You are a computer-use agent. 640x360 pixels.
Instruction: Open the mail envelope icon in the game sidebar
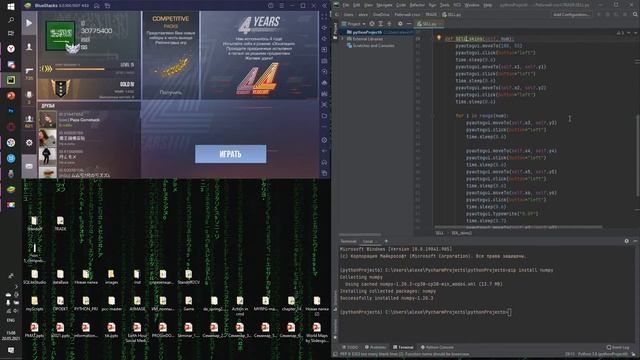click(x=29, y=166)
